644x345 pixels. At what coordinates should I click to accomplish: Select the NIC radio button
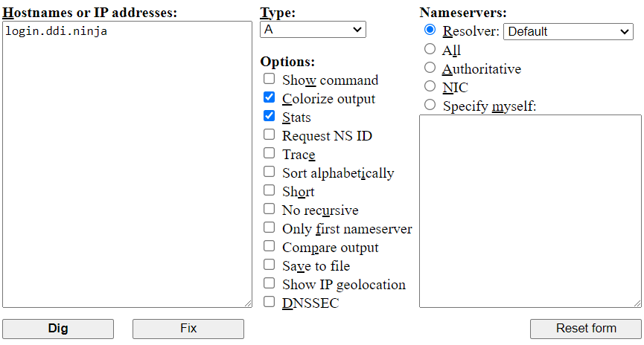(x=430, y=86)
